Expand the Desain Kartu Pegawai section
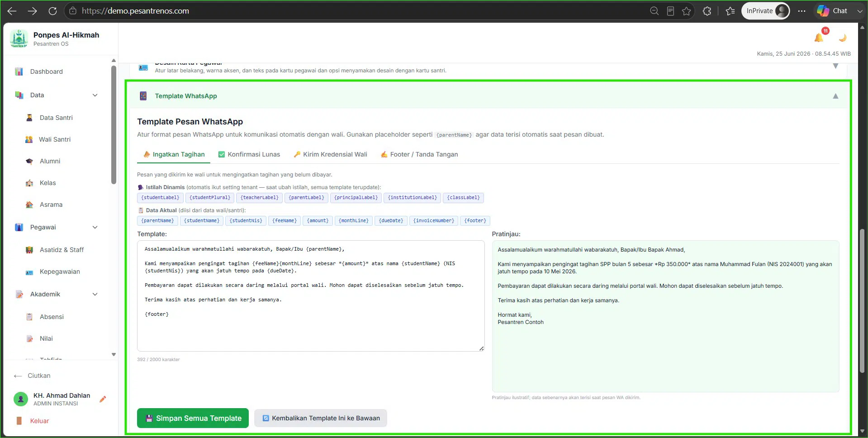Screen dimensions: 868x438 835,66
